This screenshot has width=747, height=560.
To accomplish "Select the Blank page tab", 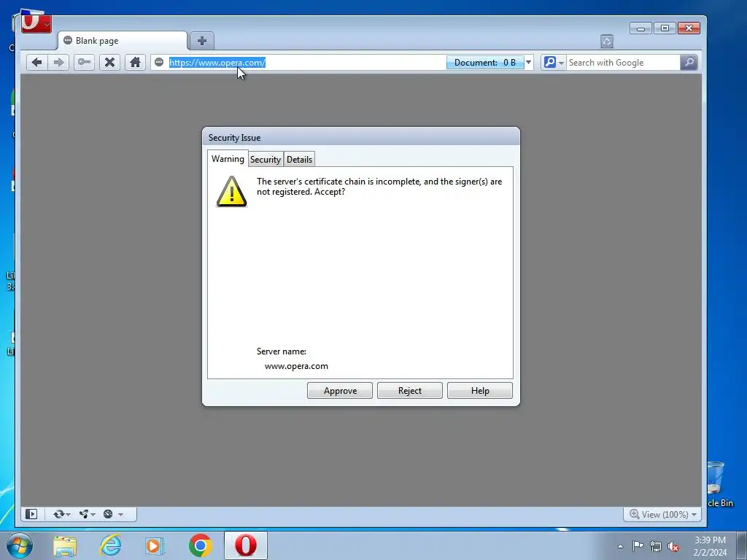I will pyautogui.click(x=123, y=41).
